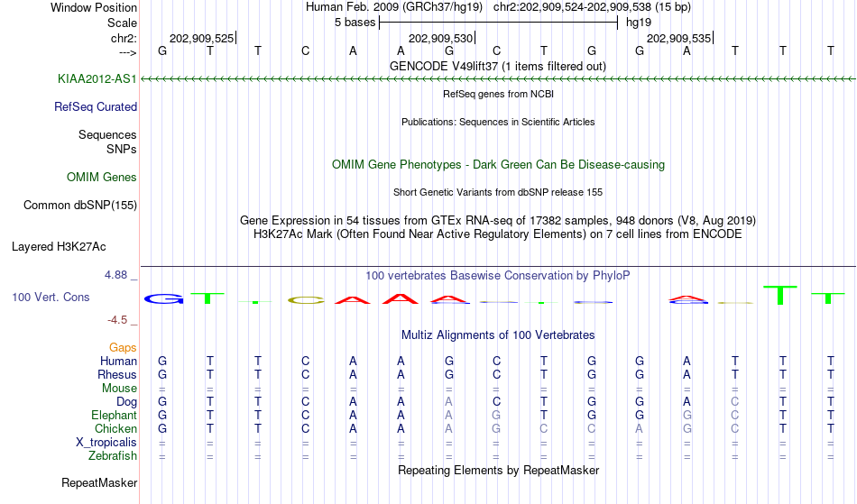
Task: Click the chr2: ruler label
Action: point(124,38)
